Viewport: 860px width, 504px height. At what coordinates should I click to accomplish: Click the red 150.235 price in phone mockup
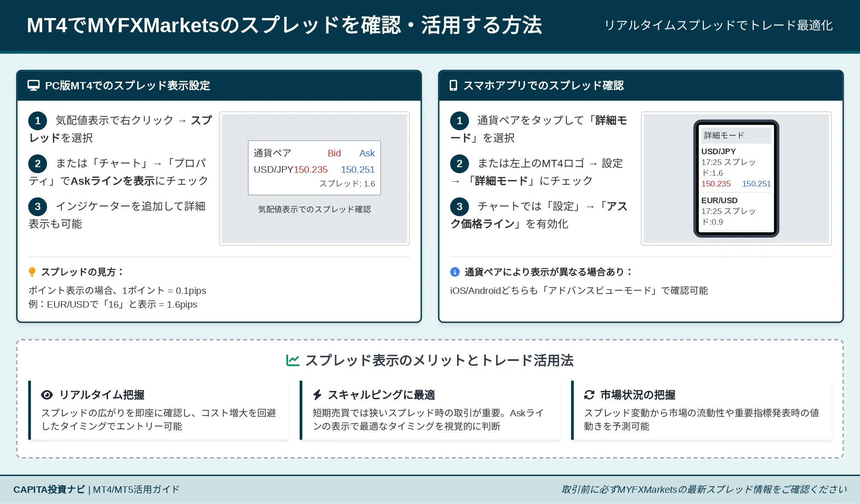[716, 184]
